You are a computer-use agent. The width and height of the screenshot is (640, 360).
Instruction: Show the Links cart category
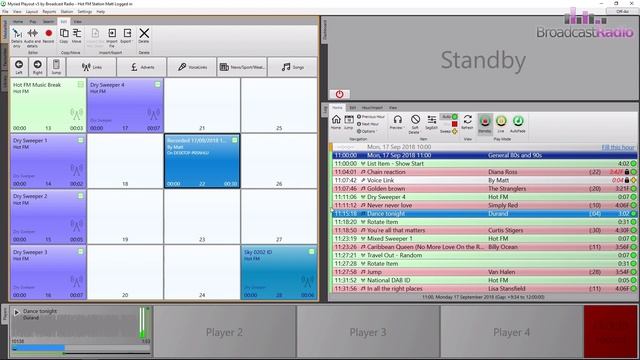coord(92,67)
